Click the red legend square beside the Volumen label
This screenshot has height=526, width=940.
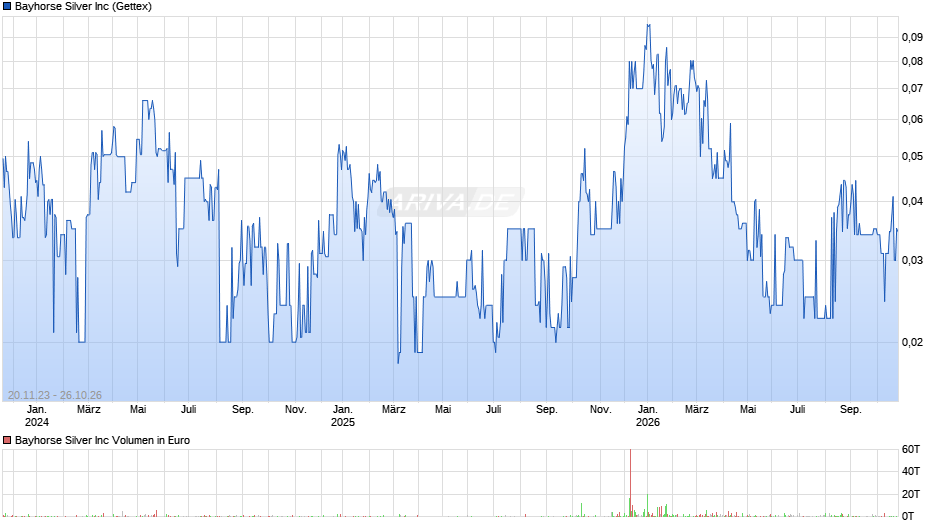click(x=7, y=440)
